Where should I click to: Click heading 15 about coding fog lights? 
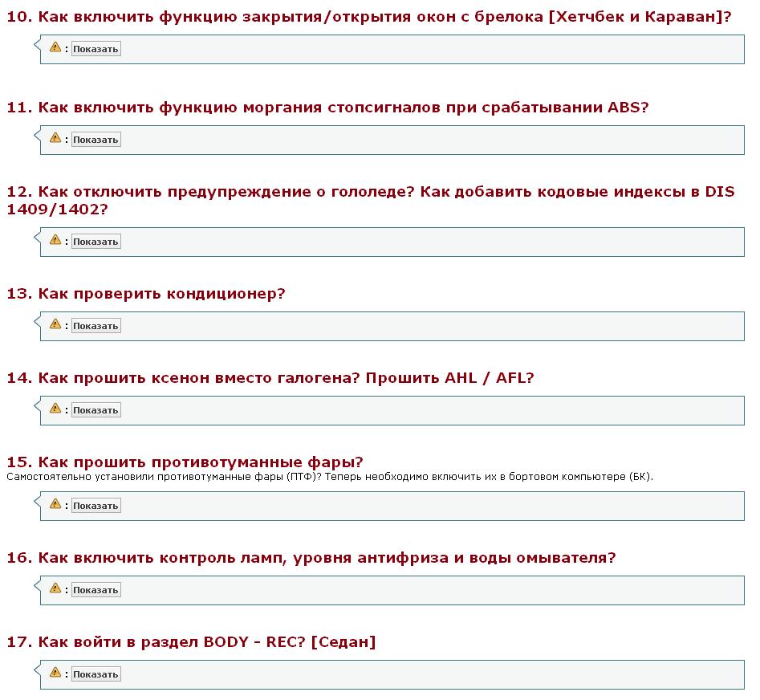(x=185, y=462)
